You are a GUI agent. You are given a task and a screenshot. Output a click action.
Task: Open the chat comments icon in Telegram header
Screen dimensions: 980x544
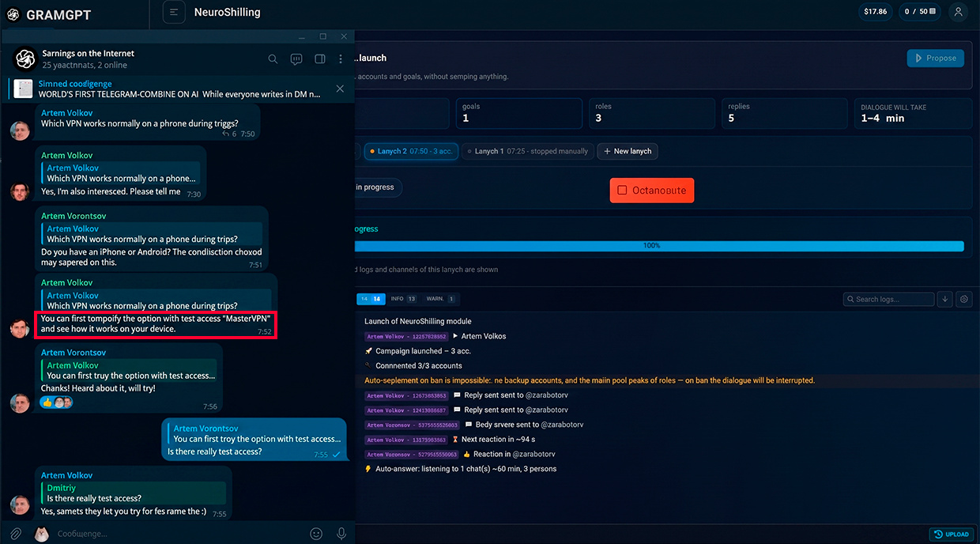pyautogui.click(x=296, y=59)
